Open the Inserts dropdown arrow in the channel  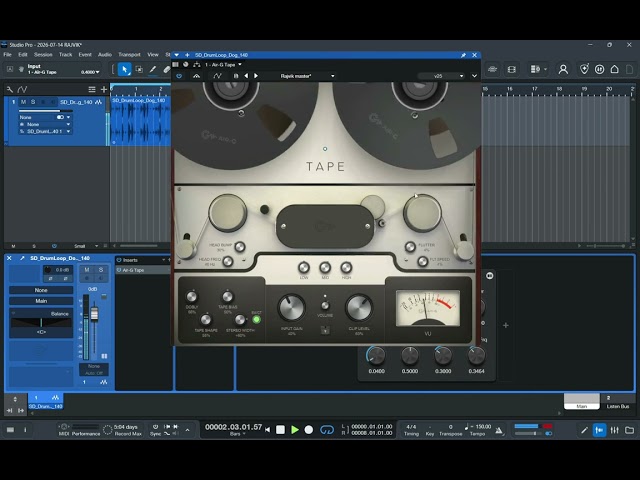(164, 260)
